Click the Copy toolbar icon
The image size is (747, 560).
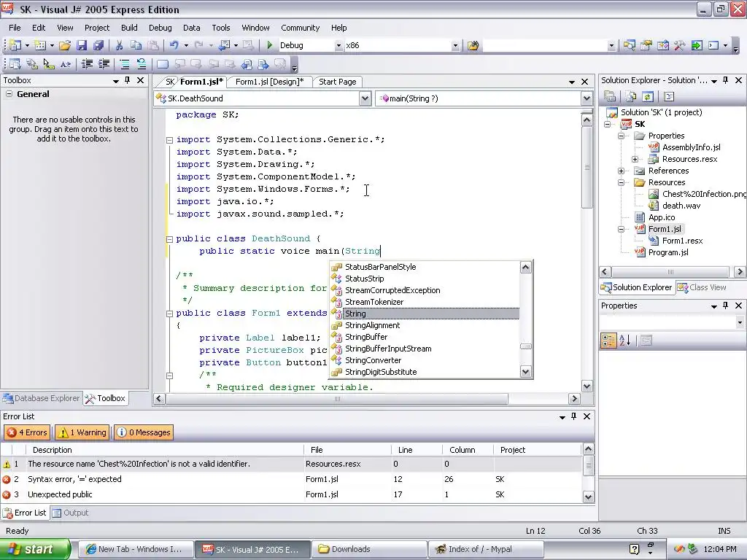pyautogui.click(x=136, y=45)
